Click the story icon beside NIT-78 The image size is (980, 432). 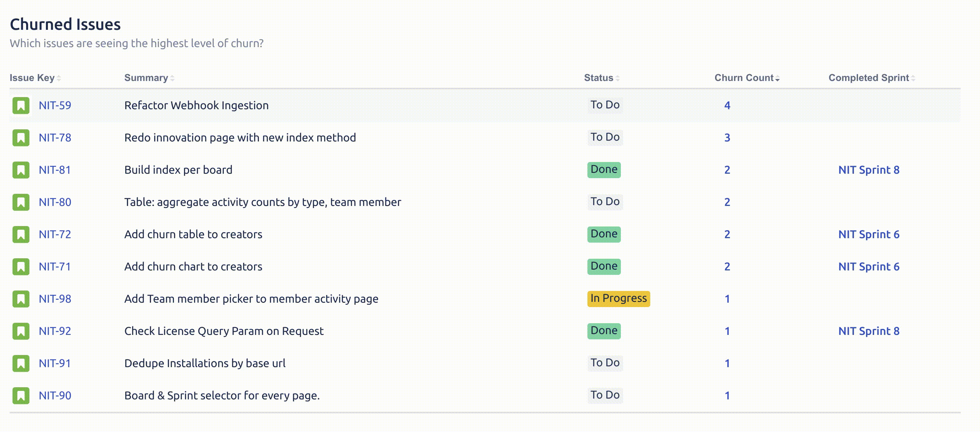21,138
